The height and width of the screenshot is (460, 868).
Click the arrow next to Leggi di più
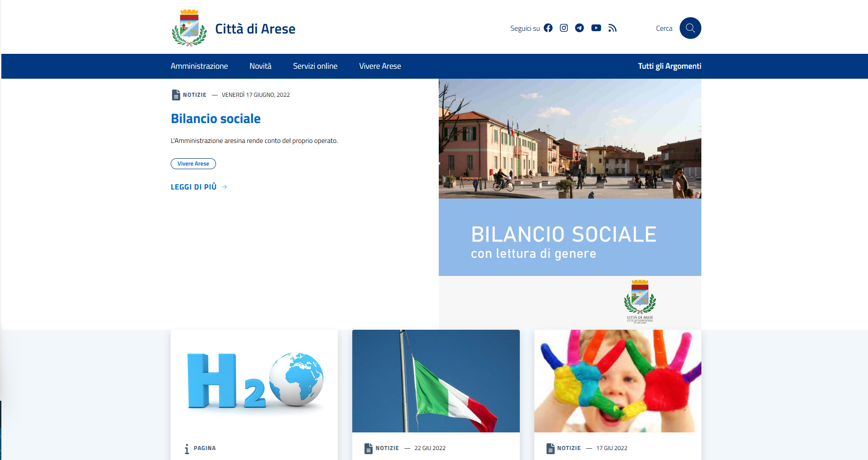coord(224,187)
